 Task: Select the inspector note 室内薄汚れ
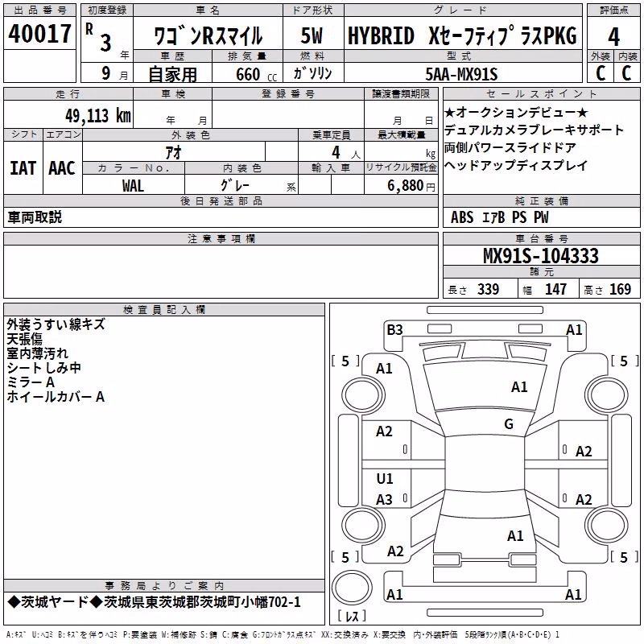[37, 353]
